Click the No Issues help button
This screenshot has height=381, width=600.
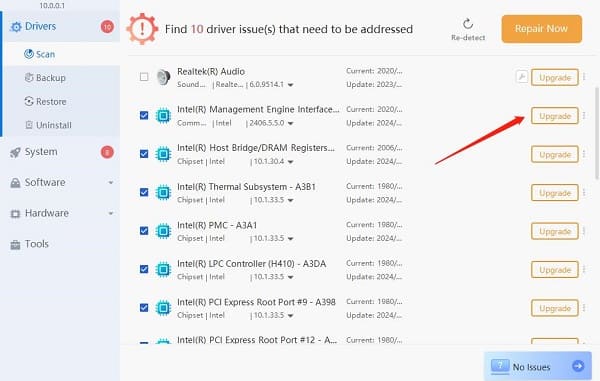pyautogui.click(x=538, y=366)
